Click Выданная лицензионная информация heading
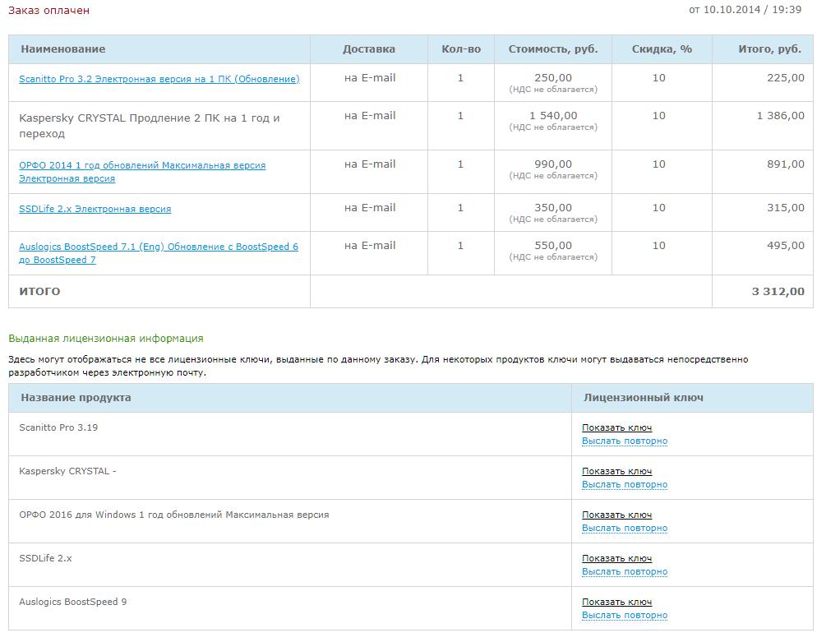Viewport: 840px width, 642px height. (x=106, y=338)
